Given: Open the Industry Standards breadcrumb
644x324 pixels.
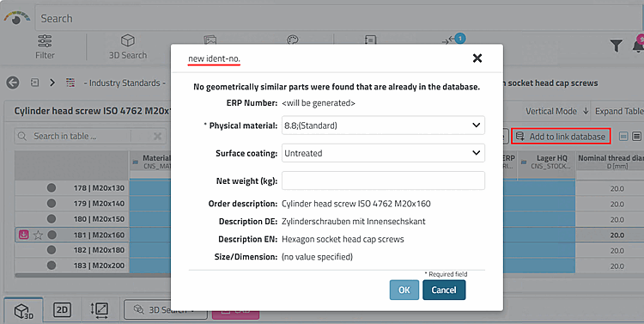Looking at the screenshot, I should tap(124, 83).
